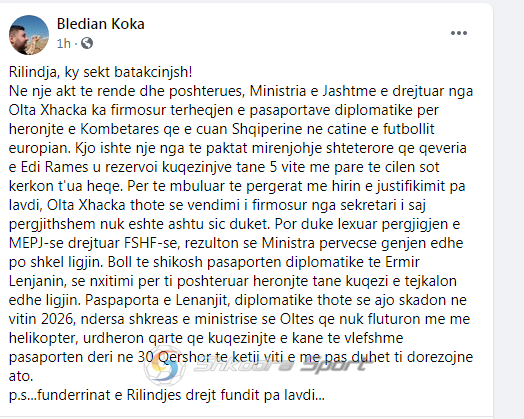Click the headline 'Rilindja, ky sekt batakcinjsh!'
The width and height of the screenshot is (524, 419).
(x=101, y=72)
